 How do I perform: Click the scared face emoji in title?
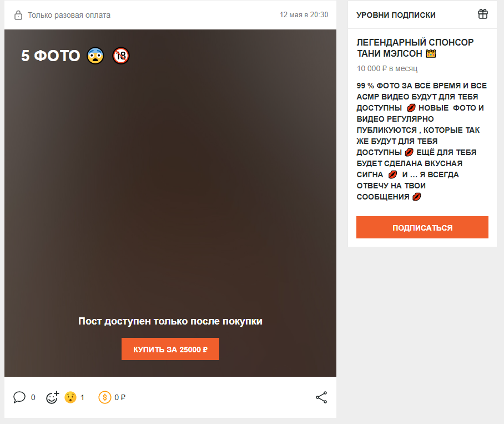[x=95, y=56]
